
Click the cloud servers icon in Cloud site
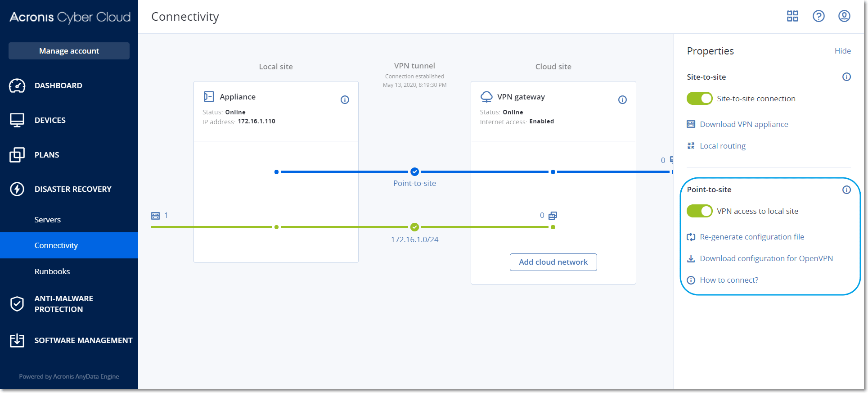pyautogui.click(x=553, y=216)
